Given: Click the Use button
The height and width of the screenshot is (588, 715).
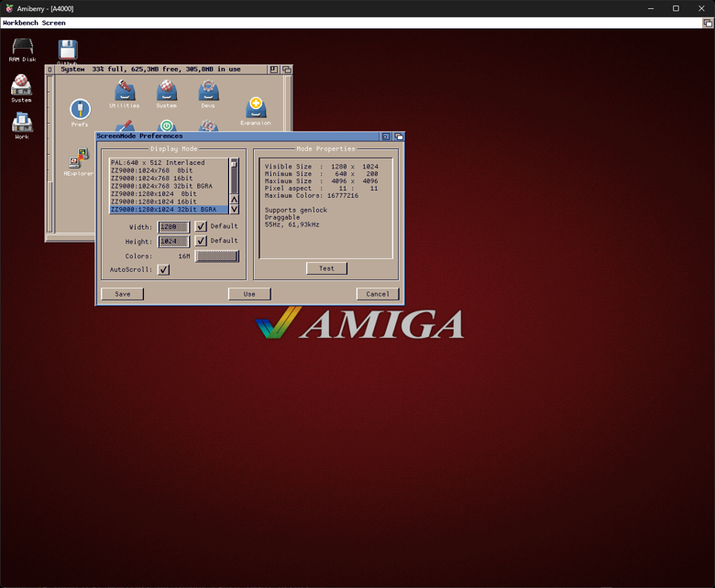Looking at the screenshot, I should [x=249, y=294].
